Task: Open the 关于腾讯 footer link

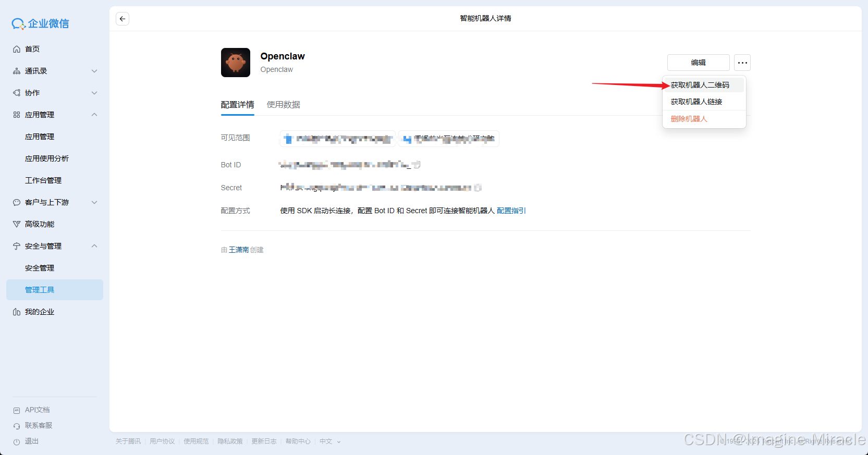Action: point(128,441)
